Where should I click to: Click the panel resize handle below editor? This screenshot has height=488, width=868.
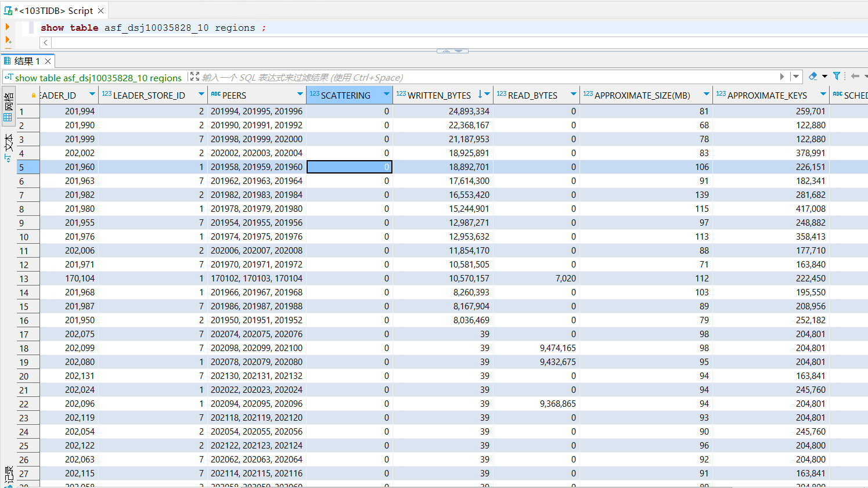tap(452, 51)
